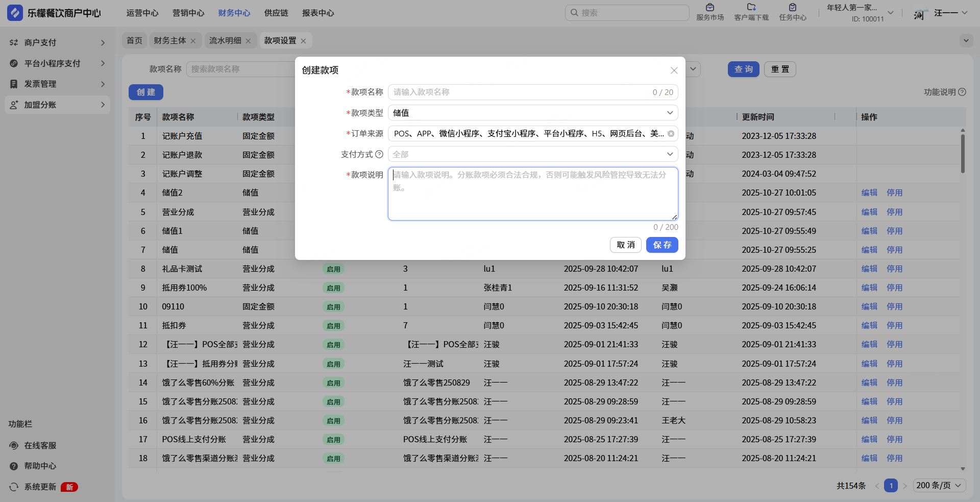Click the 取消 button

[x=626, y=245]
